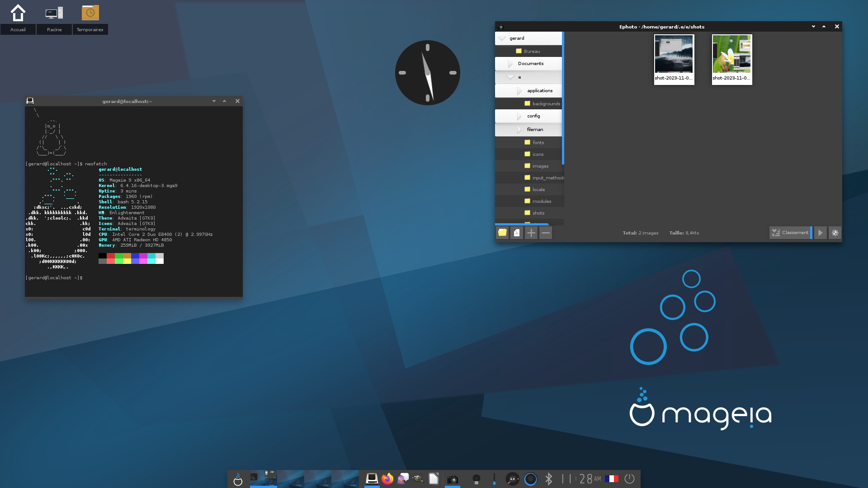Viewport: 868px width, 488px height.
Task: Shade the terminal window with down arrow
Action: [214, 101]
